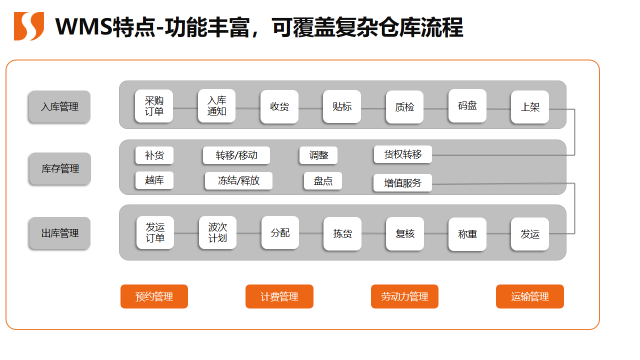This screenshot has height=360, width=640.
Task: Click the orange 运输管理 button
Action: coord(530,296)
